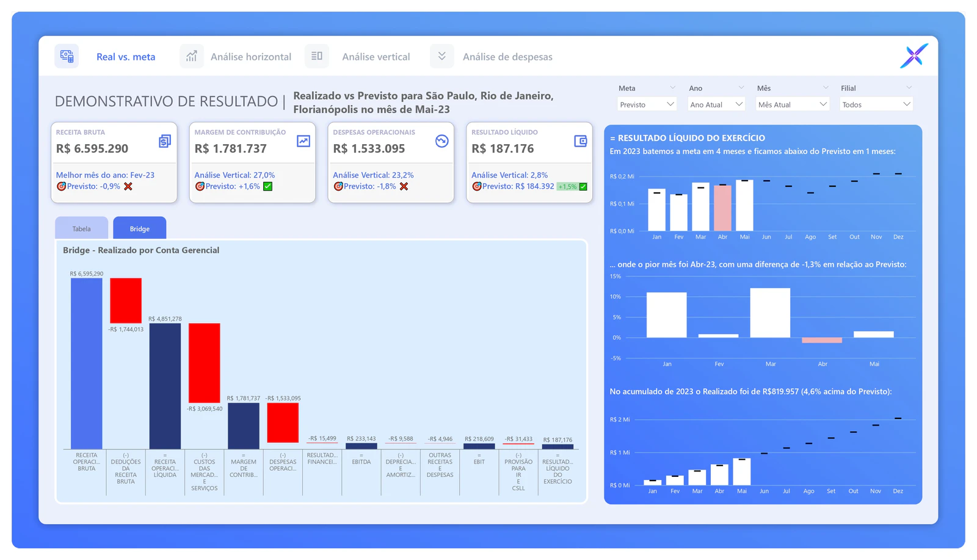
Task: Click the text Melhor mês do ano: Fev-23
Action: [105, 175]
